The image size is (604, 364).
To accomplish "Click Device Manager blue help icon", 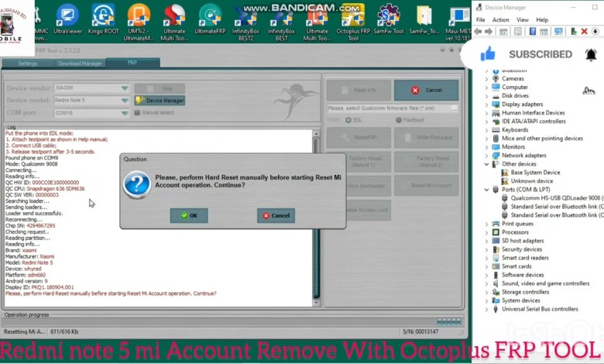I will click(x=532, y=32).
